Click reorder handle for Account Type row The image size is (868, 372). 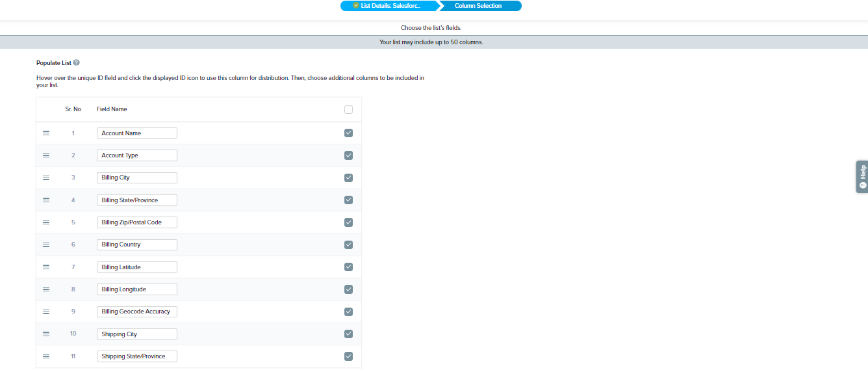(46, 155)
